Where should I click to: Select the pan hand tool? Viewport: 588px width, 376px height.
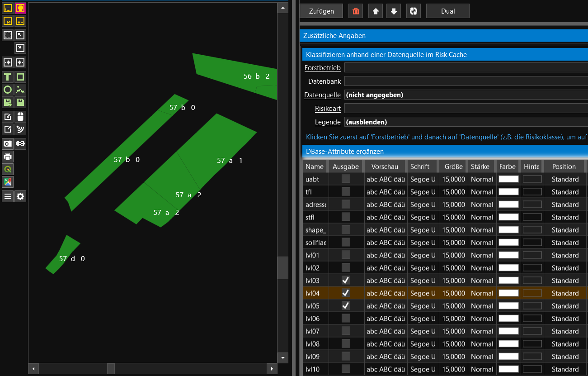(20, 8)
